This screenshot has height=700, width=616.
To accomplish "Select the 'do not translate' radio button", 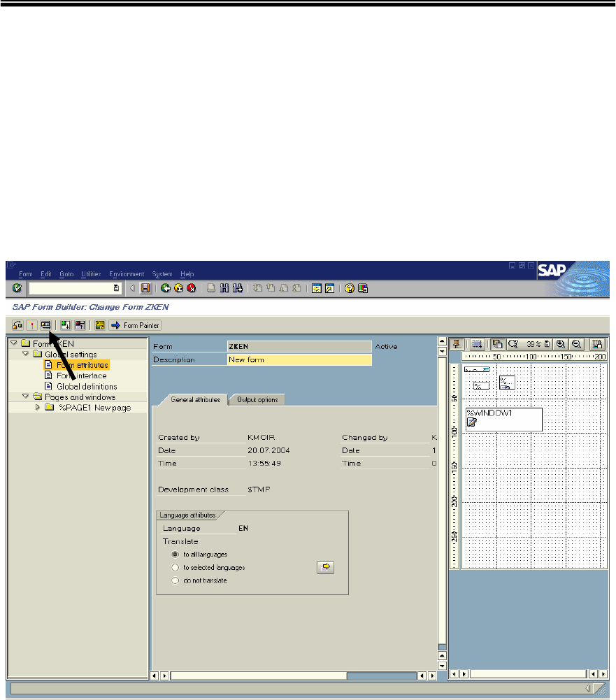I will 175,580.
